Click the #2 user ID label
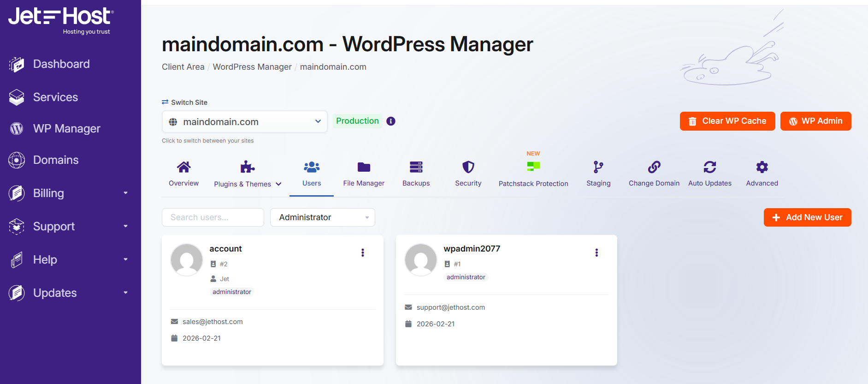The image size is (868, 384). coord(224,264)
